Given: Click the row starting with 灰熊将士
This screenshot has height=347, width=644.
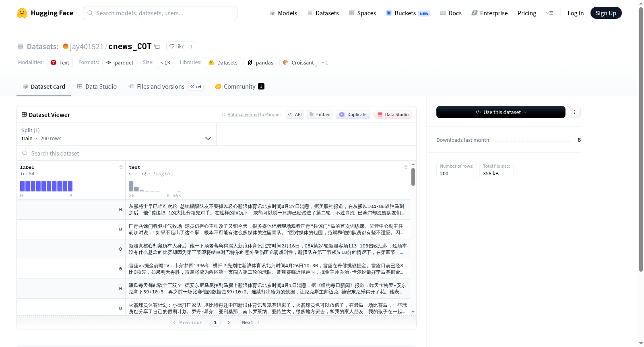Looking at the screenshot, I should pos(213,210).
